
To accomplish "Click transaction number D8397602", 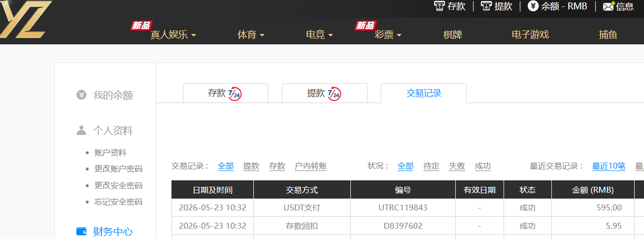I will (403, 226).
